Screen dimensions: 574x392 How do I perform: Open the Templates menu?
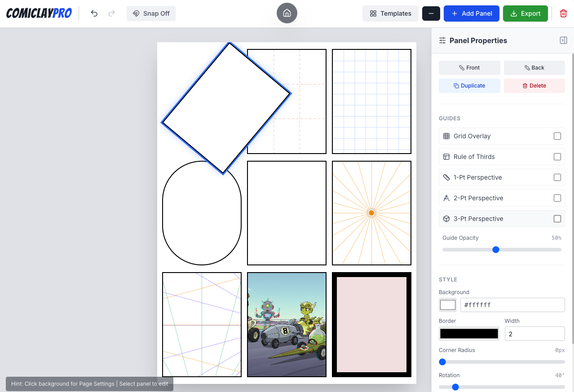click(x=390, y=13)
